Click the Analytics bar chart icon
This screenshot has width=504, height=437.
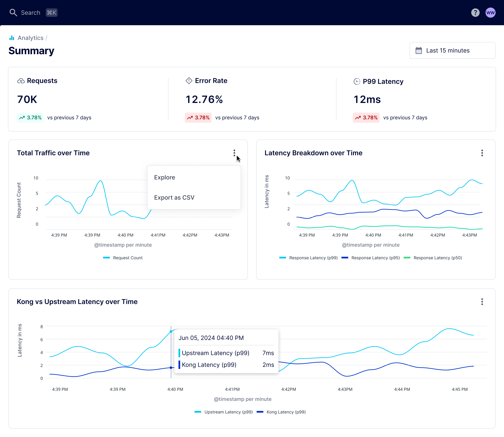pyautogui.click(x=12, y=38)
